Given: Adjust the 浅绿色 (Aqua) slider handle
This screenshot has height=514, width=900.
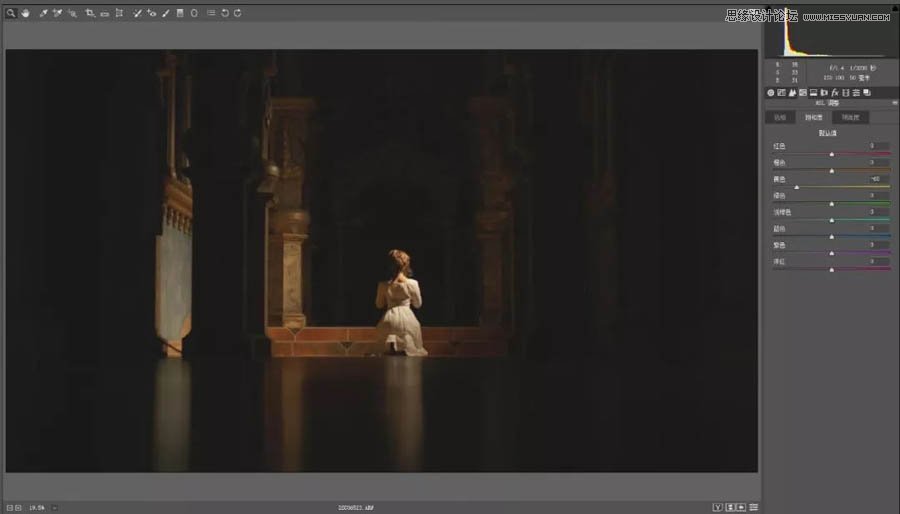Looking at the screenshot, I should point(832,220).
